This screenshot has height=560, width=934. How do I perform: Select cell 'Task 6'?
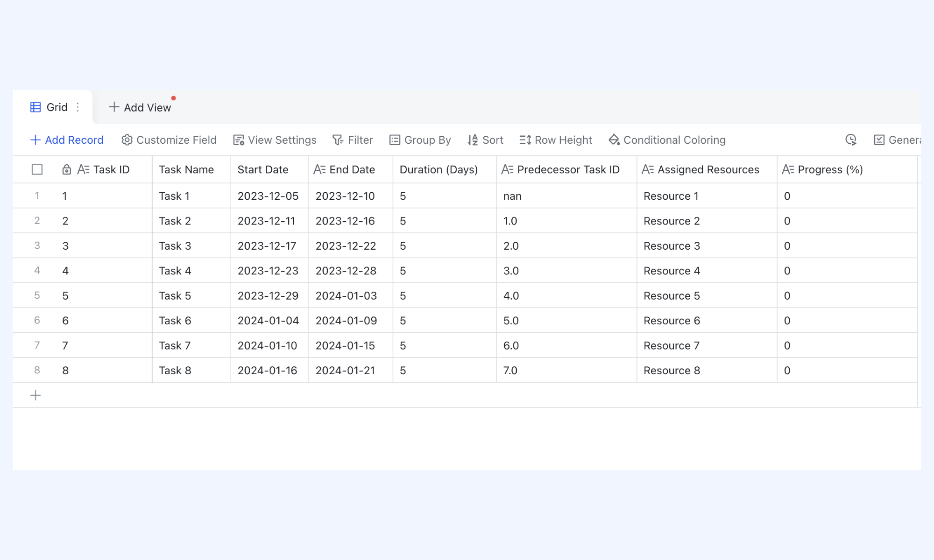(191, 321)
